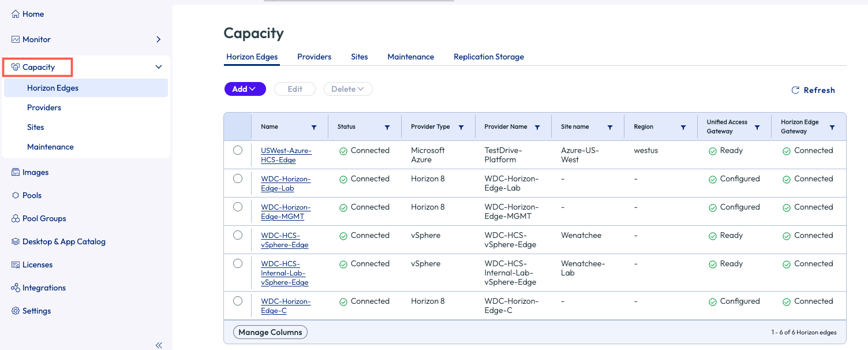
Task: Select the WDC-HCS-vSphere-Edge row radio button
Action: click(x=238, y=235)
